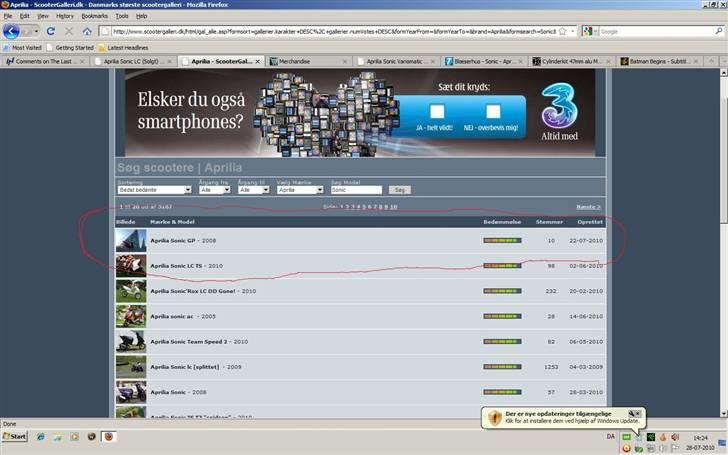This screenshot has height=455, width=728.
Task: Answer "JA - helt vildt!" in ad
Action: pos(435,111)
